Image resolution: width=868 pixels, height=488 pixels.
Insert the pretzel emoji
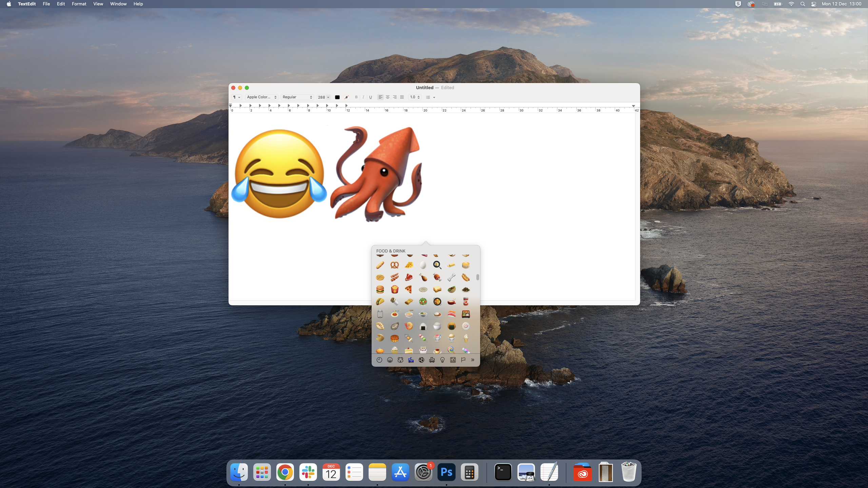[x=394, y=265]
